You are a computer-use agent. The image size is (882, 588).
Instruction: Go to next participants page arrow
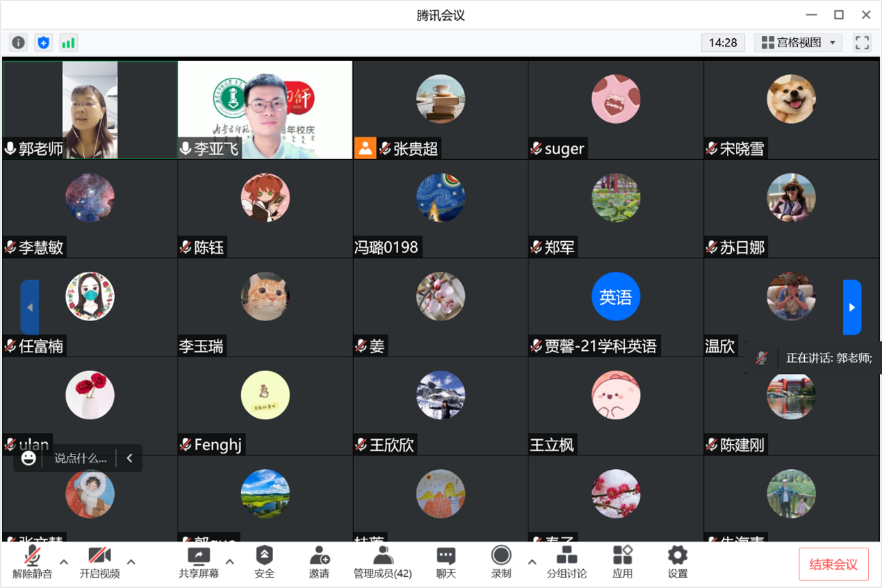[852, 307]
